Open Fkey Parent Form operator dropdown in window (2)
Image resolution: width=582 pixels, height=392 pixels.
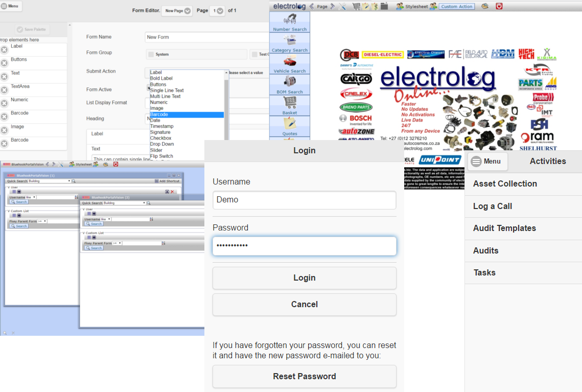pos(118,243)
